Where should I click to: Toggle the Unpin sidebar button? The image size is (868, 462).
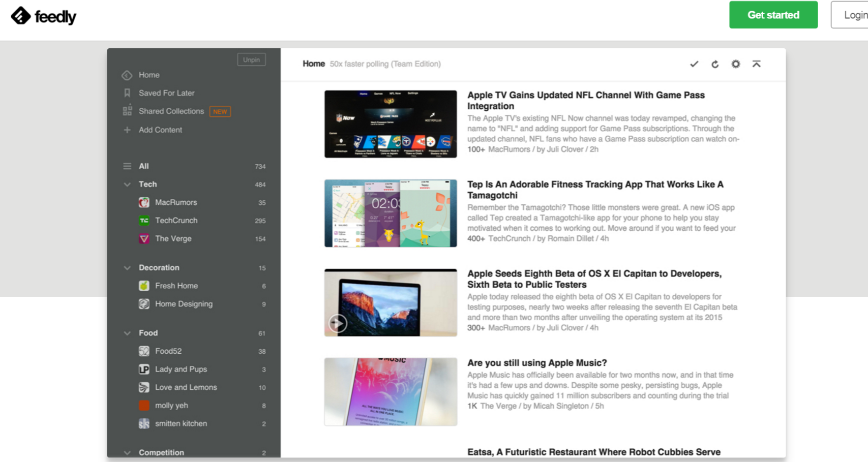[251, 60]
